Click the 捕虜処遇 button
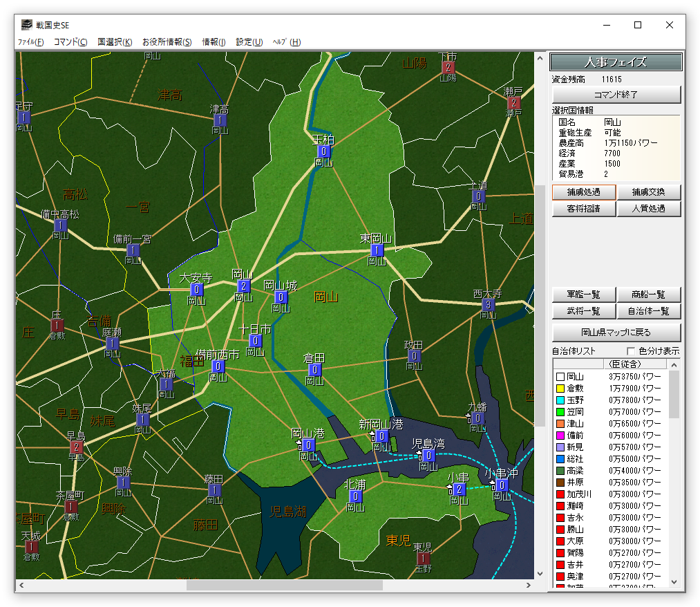The width and height of the screenshot is (700, 607). click(583, 192)
